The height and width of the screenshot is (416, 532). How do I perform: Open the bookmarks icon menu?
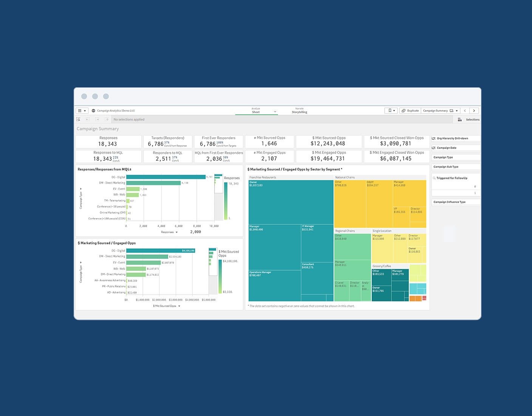391,111
